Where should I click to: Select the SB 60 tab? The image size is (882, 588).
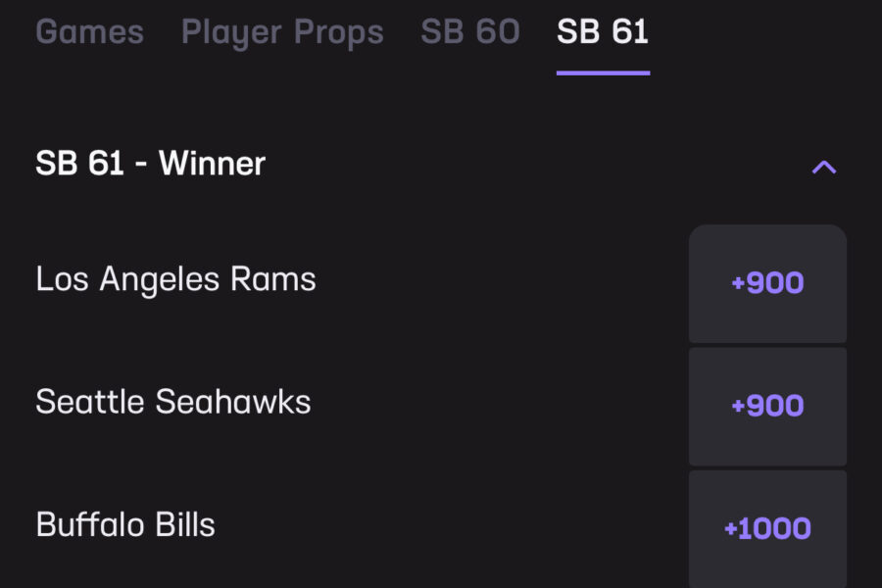(470, 32)
